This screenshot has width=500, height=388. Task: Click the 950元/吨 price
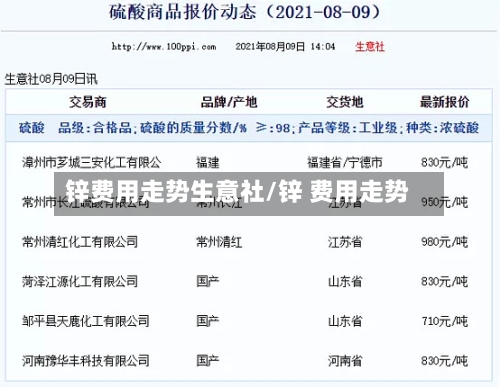(x=444, y=202)
